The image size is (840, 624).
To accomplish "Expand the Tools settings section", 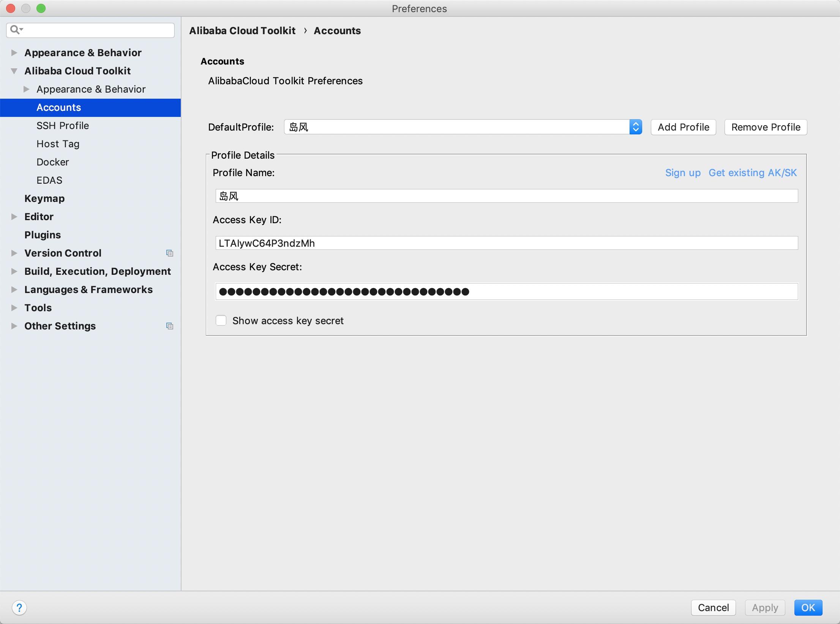I will pyautogui.click(x=14, y=308).
